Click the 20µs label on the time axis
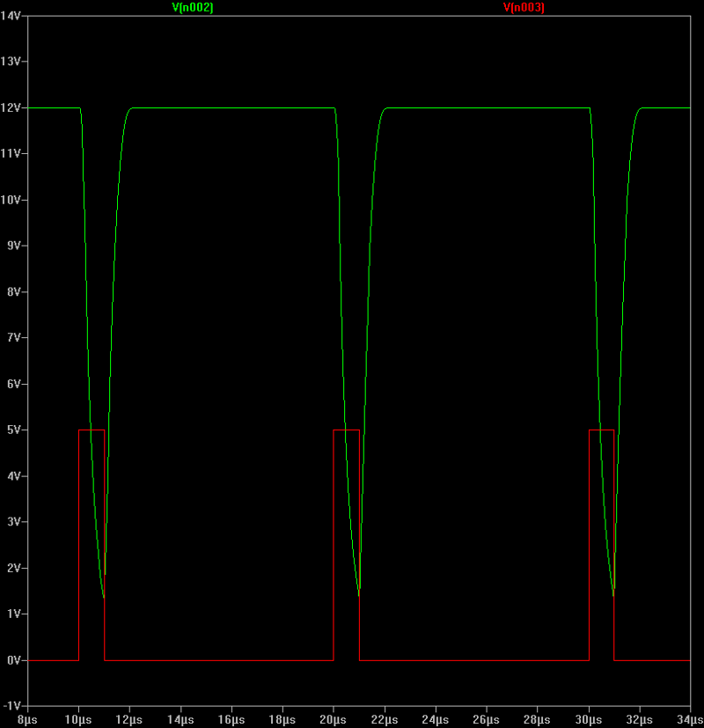This screenshot has height=728, width=704. [x=334, y=720]
